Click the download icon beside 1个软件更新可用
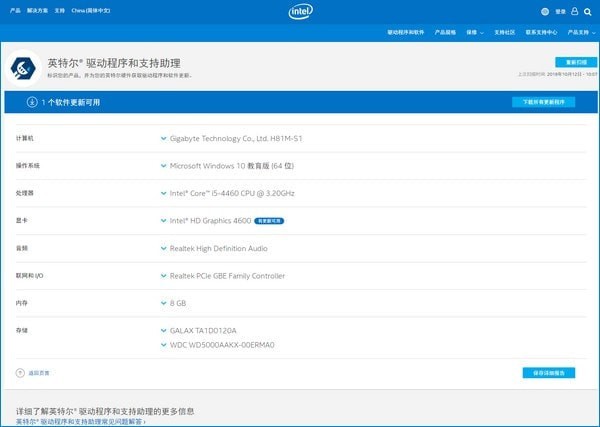The width and height of the screenshot is (600, 427). pos(31,102)
